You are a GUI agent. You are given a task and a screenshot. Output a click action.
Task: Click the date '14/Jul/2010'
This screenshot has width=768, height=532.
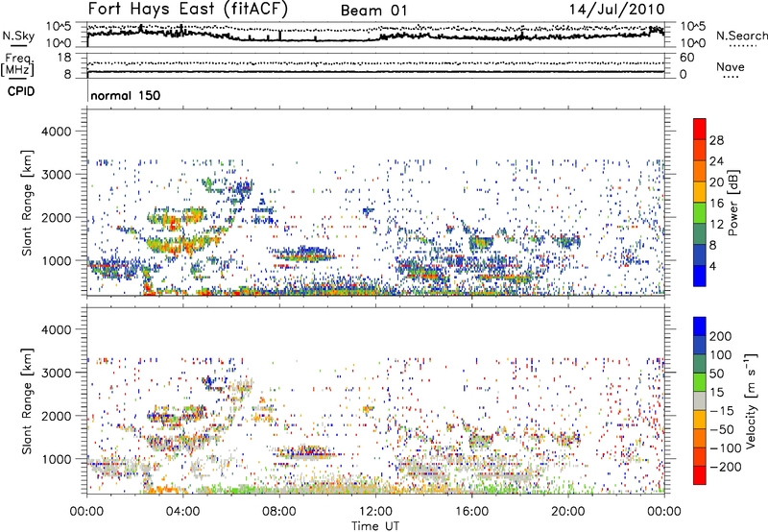(x=616, y=10)
